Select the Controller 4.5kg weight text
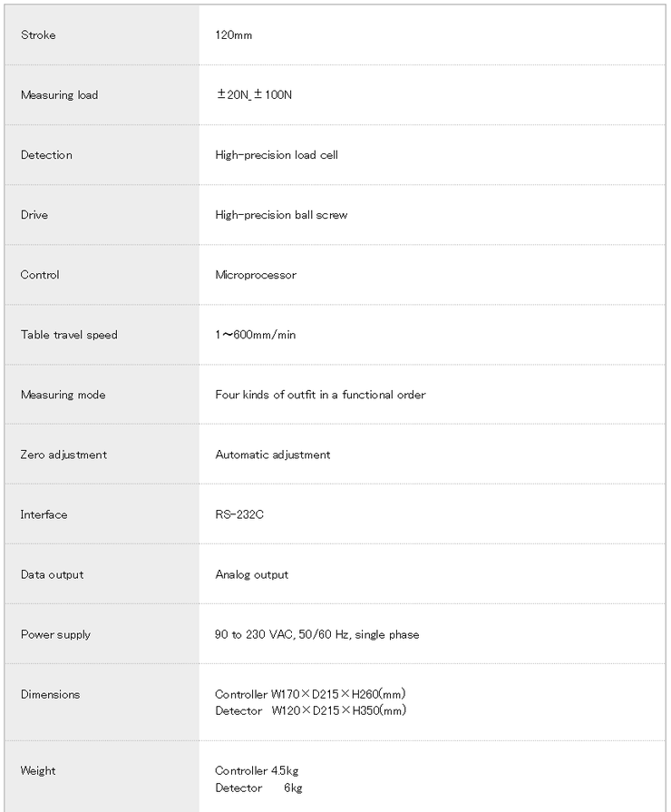Image resolution: width=671 pixels, height=812 pixels. coord(257,771)
